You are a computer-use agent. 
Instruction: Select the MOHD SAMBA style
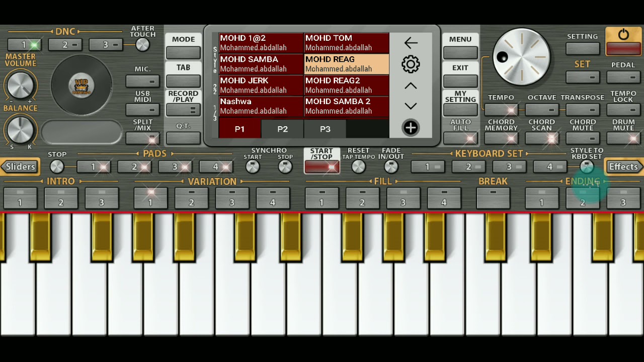(261, 64)
